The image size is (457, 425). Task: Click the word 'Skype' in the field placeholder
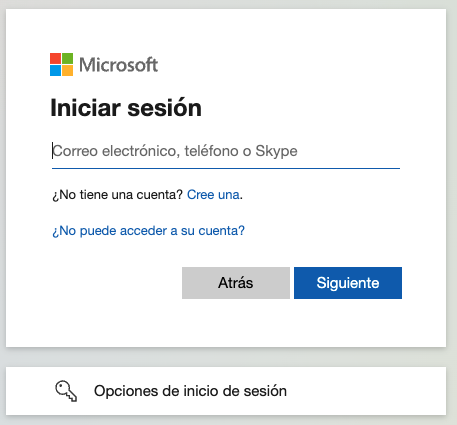pos(276,151)
